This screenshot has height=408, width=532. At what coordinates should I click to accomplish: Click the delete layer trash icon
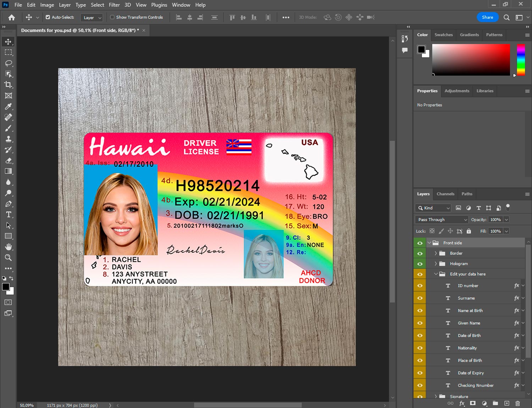[517, 403]
